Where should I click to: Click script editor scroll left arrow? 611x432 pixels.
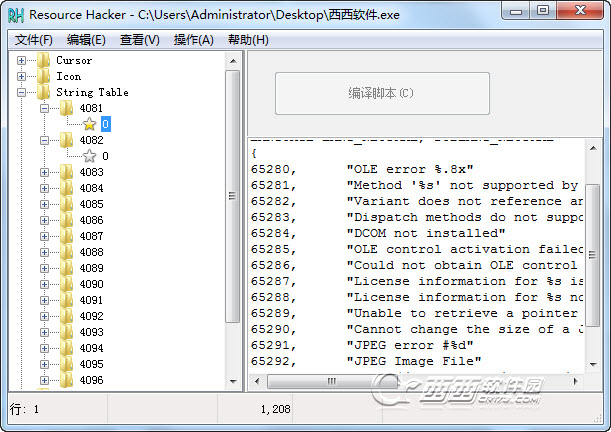257,381
